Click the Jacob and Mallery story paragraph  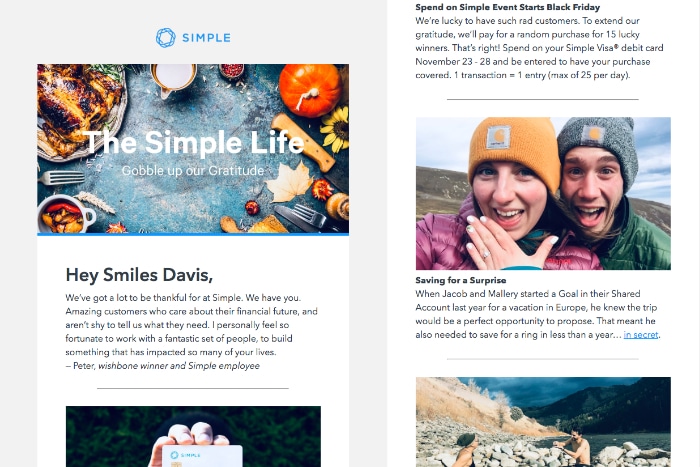[x=540, y=314]
